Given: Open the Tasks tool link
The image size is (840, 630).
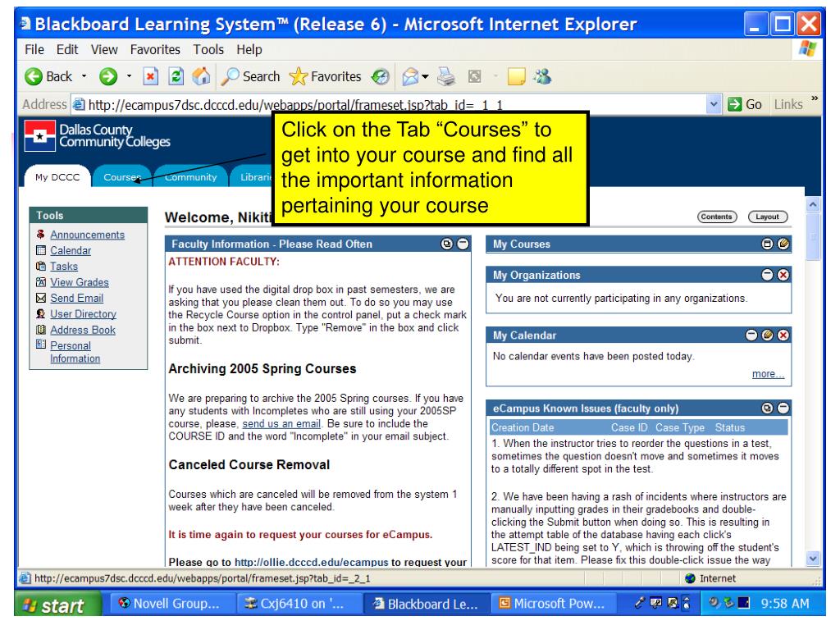Looking at the screenshot, I should coord(64,267).
